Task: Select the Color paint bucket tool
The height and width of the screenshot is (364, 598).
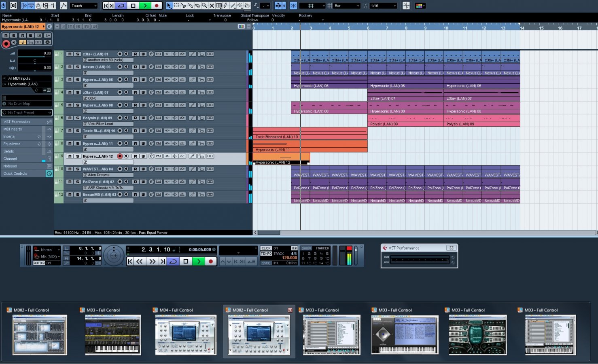Action: click(247, 6)
